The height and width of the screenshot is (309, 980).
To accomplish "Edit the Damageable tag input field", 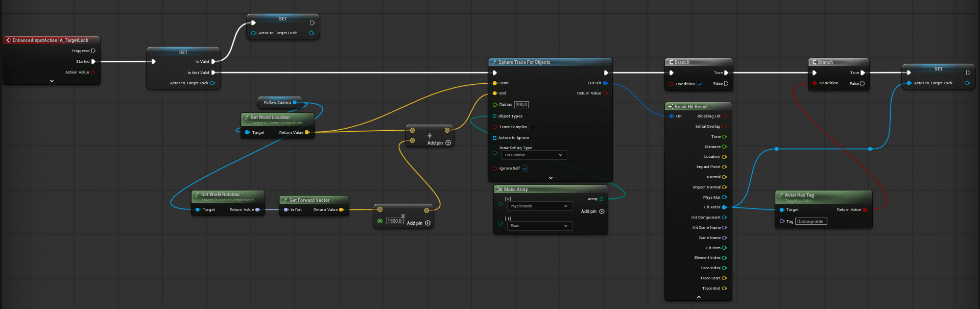I will click(x=811, y=221).
